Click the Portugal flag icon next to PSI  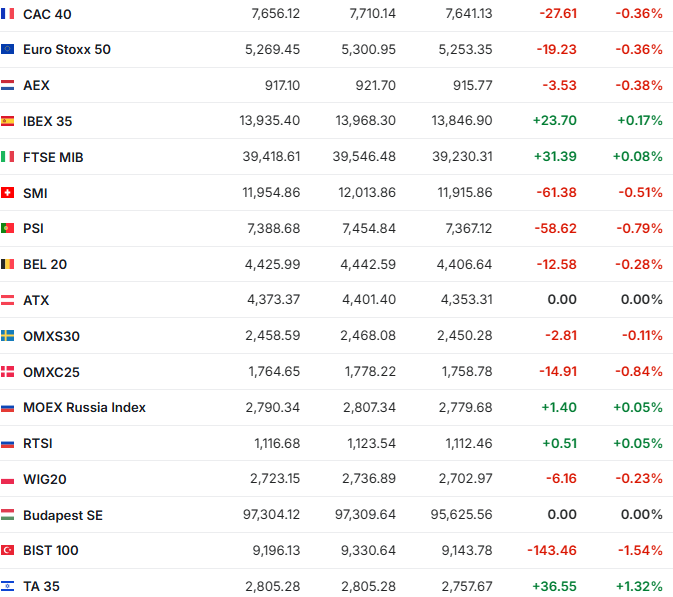[8, 228]
